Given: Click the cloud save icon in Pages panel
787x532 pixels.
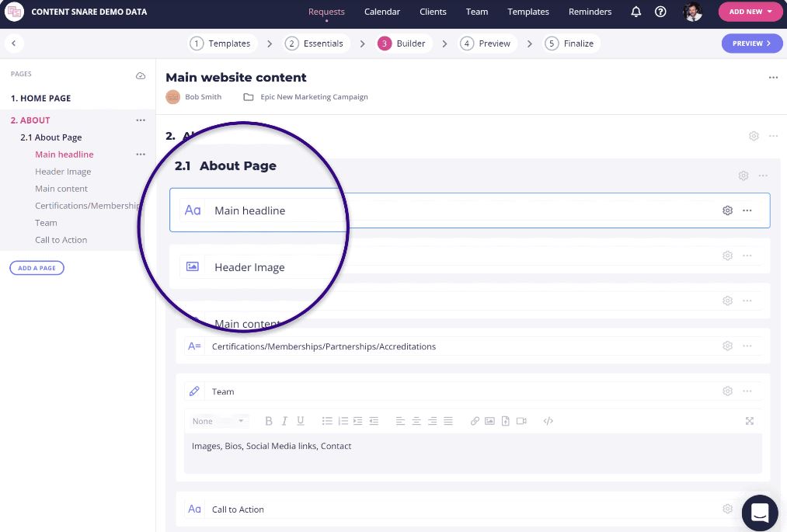Looking at the screenshot, I should (141, 76).
